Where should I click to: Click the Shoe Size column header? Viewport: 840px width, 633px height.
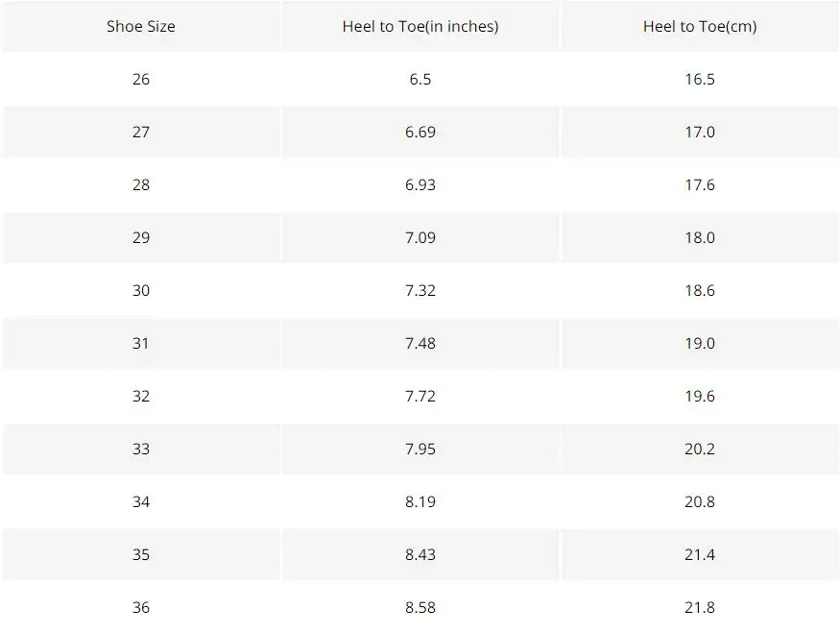tap(141, 26)
